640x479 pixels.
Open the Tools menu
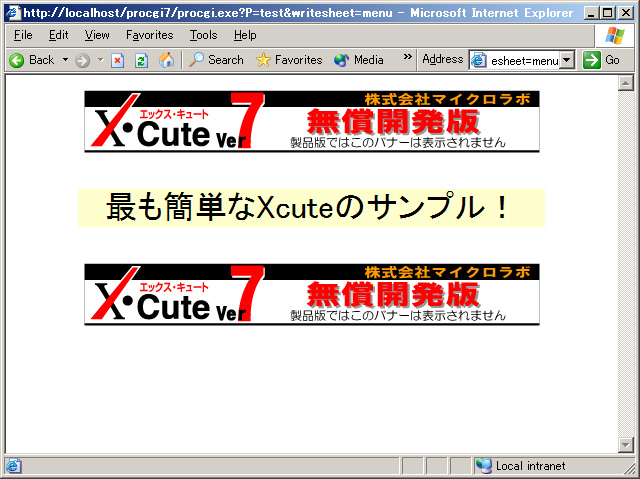203,35
